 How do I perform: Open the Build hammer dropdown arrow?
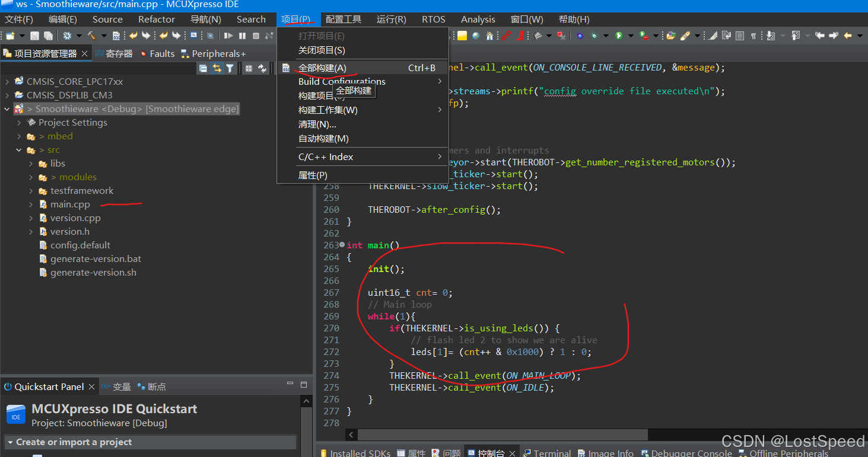[103, 36]
